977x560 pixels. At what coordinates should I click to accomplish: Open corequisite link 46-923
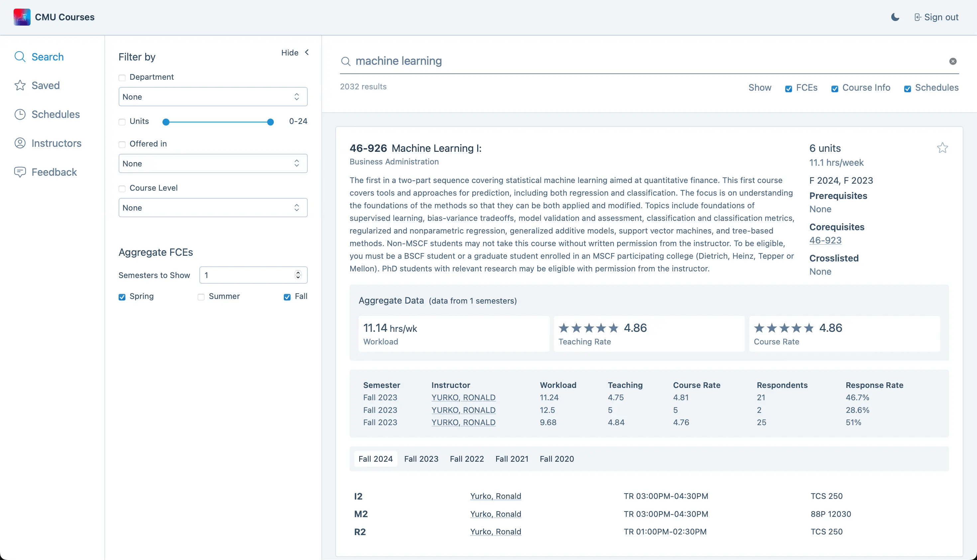pos(825,240)
